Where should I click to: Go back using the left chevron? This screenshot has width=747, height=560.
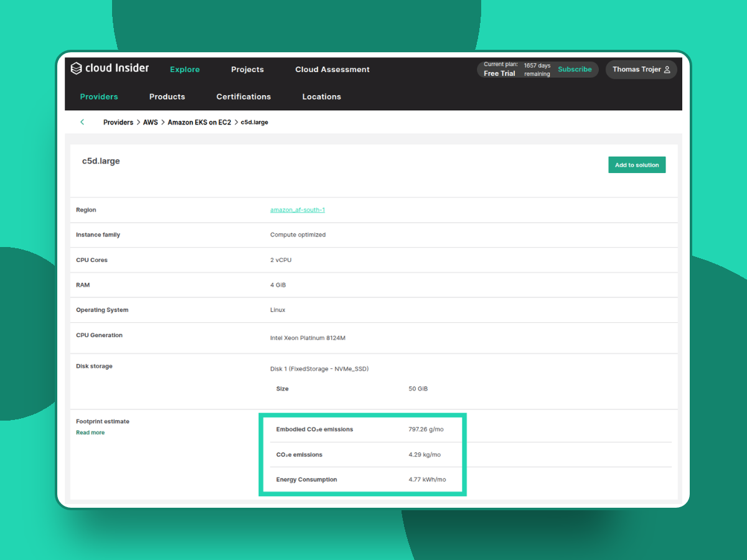pyautogui.click(x=82, y=122)
